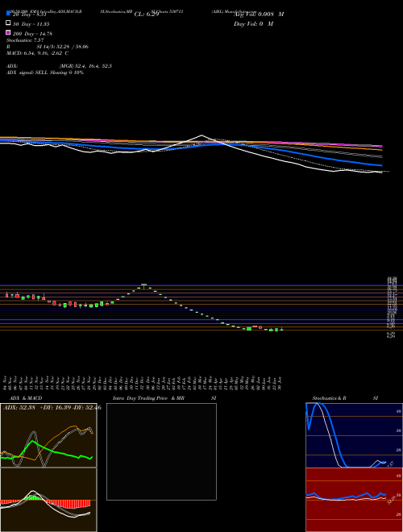Click the blue 20 Day legend swatch

click(x=8, y=14)
